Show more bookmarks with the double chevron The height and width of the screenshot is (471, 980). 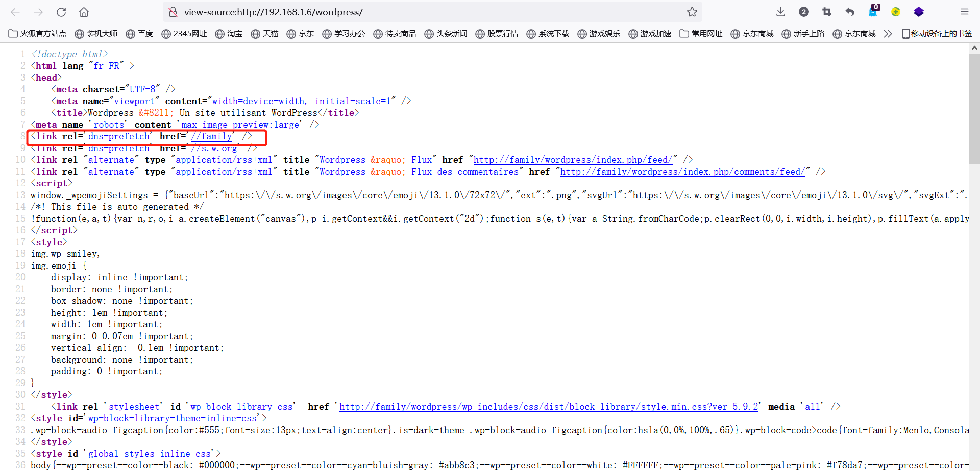coord(888,34)
